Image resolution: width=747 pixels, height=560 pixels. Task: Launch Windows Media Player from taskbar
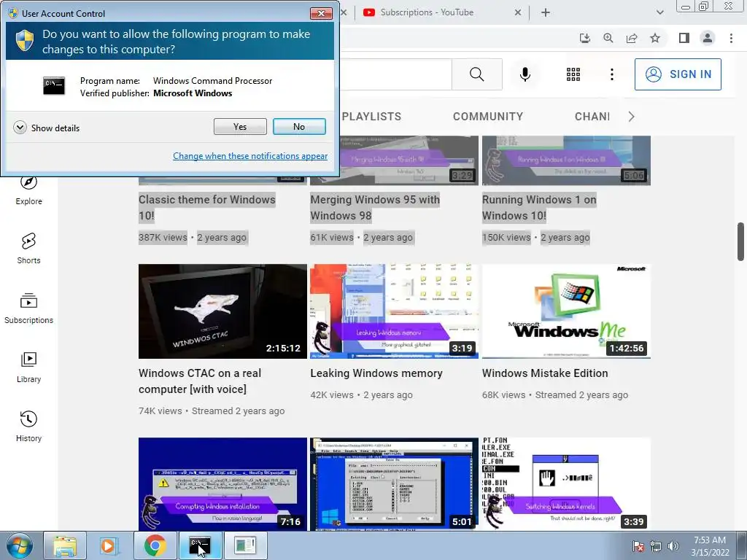pos(108,545)
